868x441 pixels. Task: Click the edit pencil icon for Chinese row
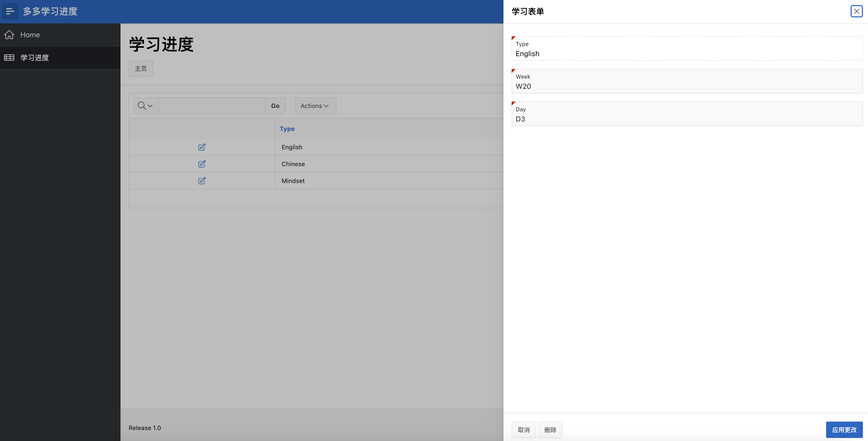click(x=202, y=164)
